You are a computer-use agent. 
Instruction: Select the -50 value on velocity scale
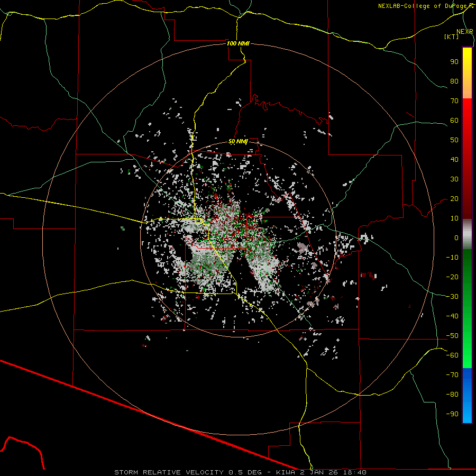452,336
